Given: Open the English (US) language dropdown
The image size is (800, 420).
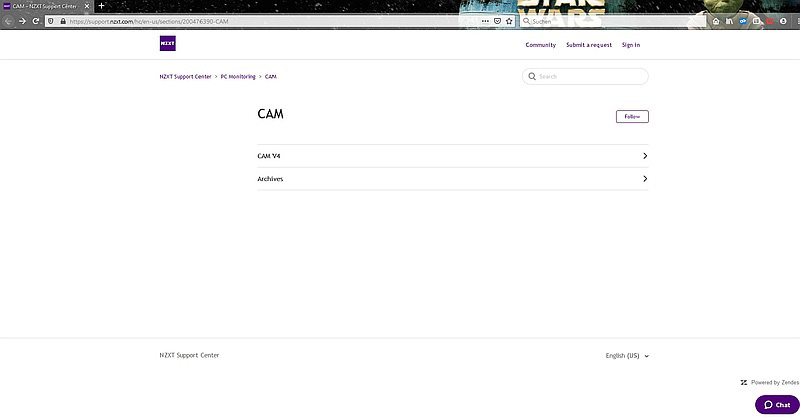Looking at the screenshot, I should [x=627, y=356].
